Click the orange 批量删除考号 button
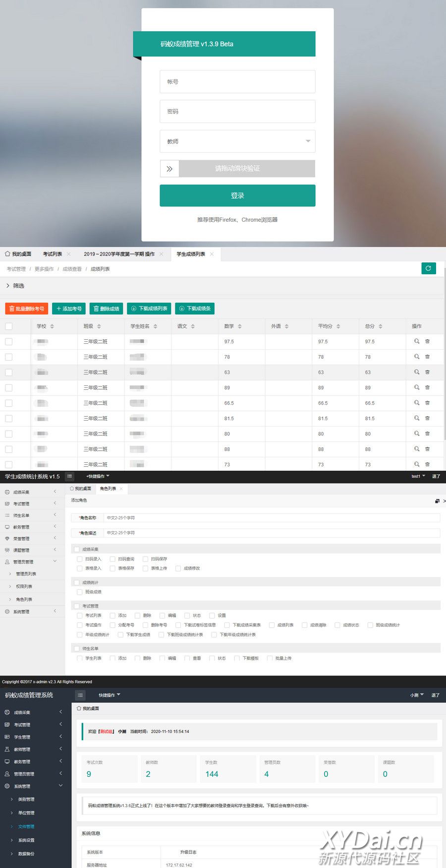This screenshot has height=868, width=446. [x=27, y=309]
